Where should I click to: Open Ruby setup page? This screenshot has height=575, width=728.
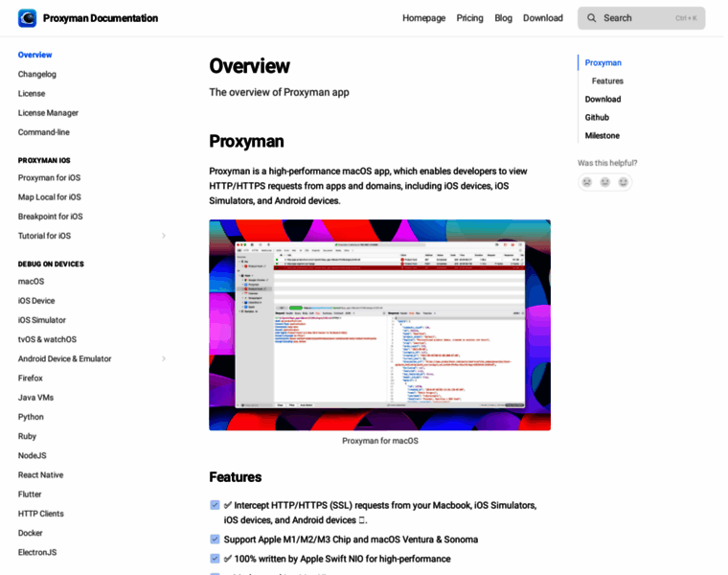pyautogui.click(x=27, y=436)
